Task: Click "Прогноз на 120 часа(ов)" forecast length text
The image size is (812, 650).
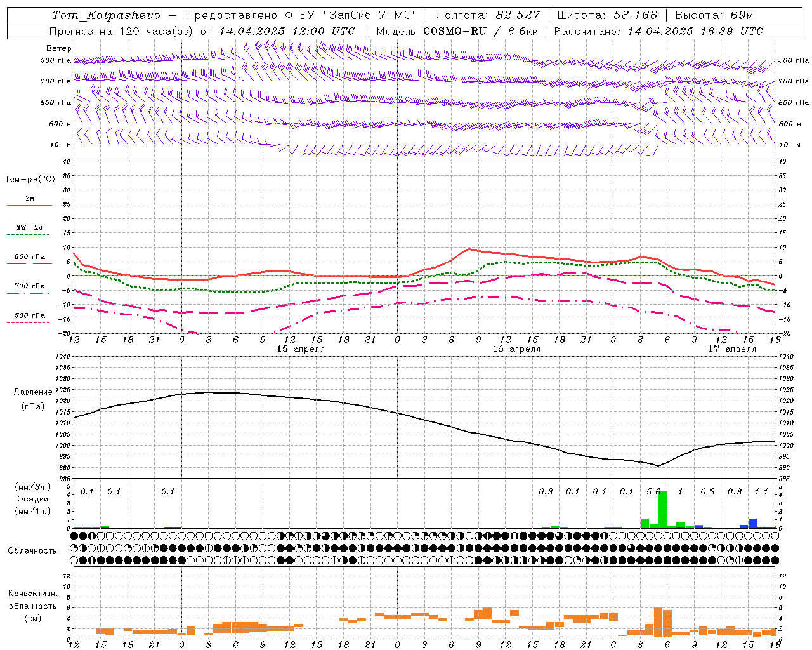Action: 122,31
